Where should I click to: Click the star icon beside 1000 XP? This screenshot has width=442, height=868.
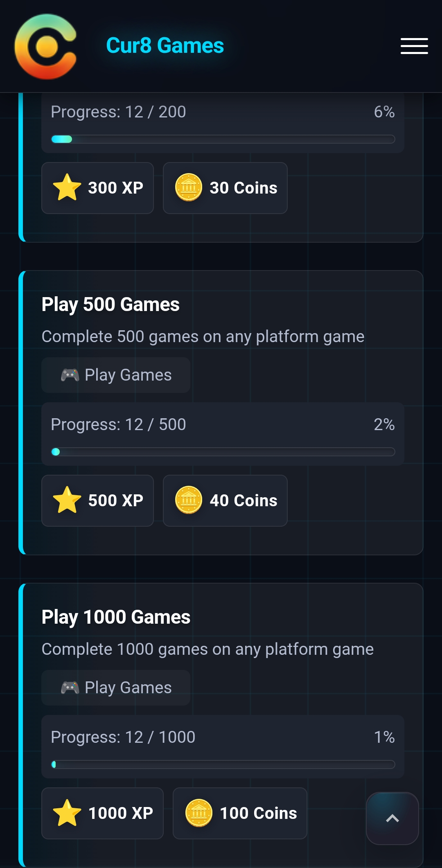67,813
